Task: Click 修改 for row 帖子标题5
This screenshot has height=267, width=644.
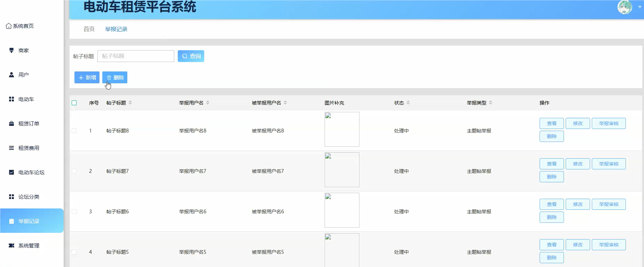Action: 578,245
